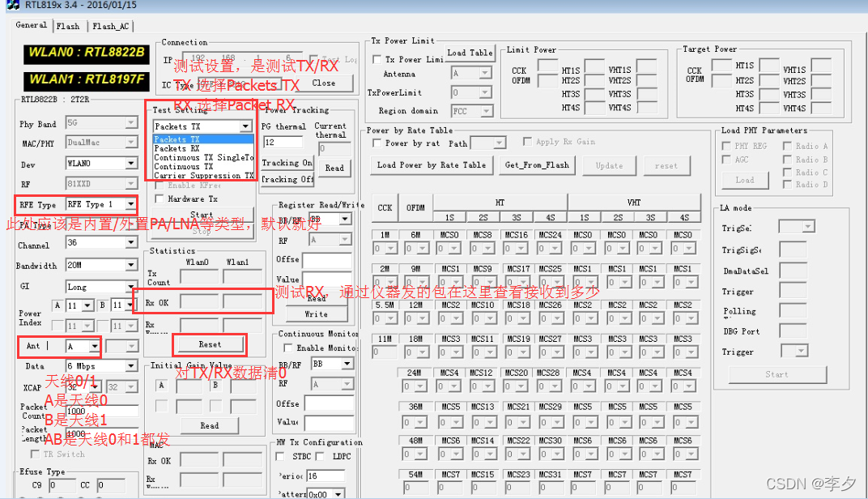
Task: Open the Flash tab
Action: coord(68,26)
